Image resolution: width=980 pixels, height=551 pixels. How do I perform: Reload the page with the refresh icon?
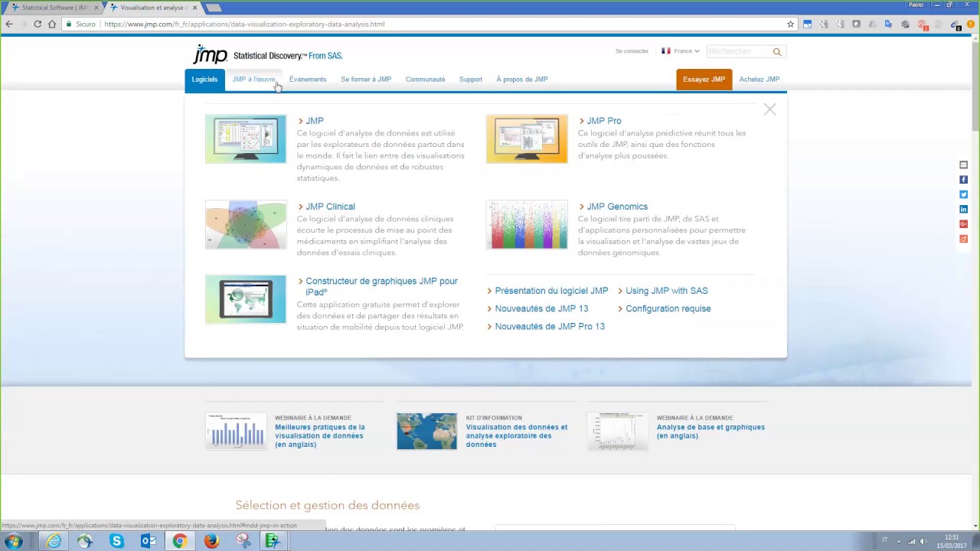(38, 24)
